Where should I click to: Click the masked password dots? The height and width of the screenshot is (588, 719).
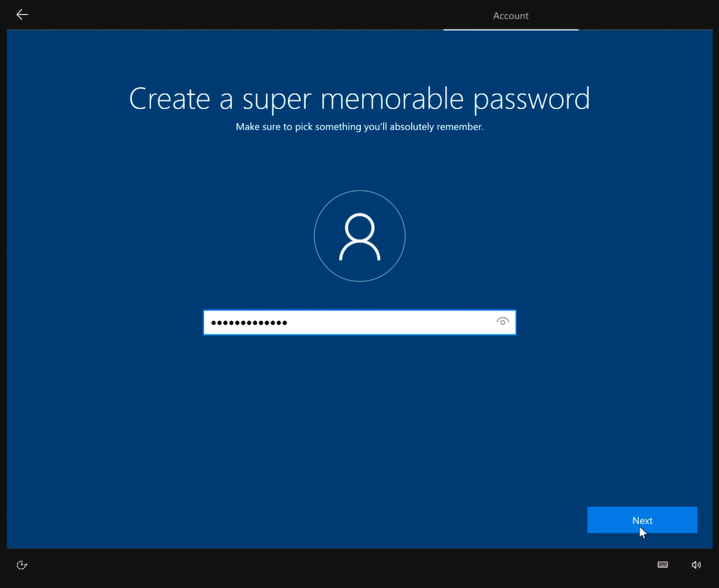249,323
